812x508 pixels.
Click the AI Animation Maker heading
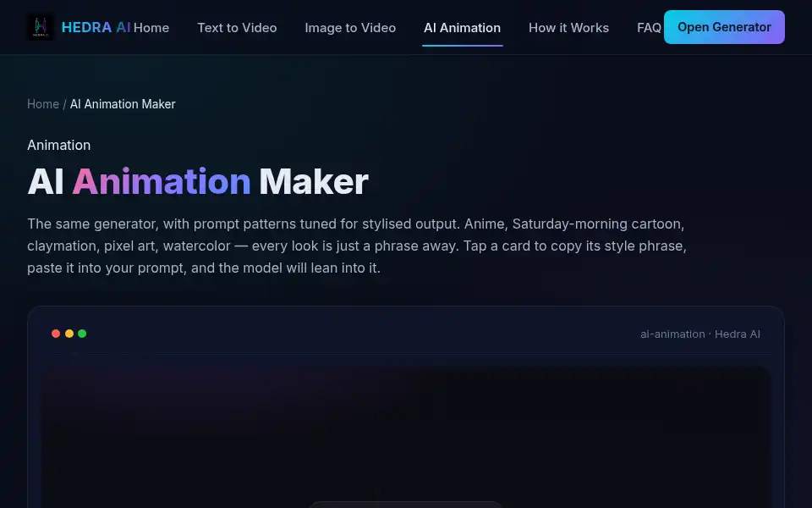click(198, 181)
